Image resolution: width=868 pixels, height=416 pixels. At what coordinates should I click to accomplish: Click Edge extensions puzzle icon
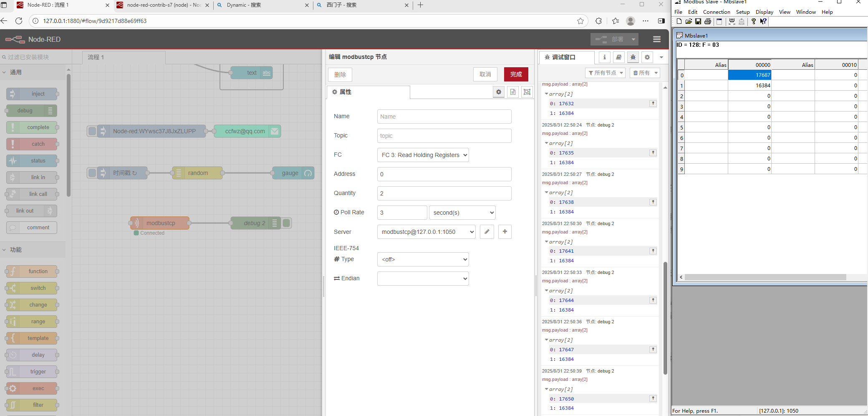pos(598,21)
